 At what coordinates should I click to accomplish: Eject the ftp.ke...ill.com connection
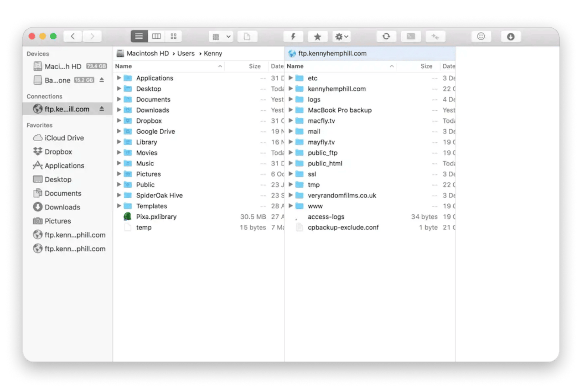(101, 109)
